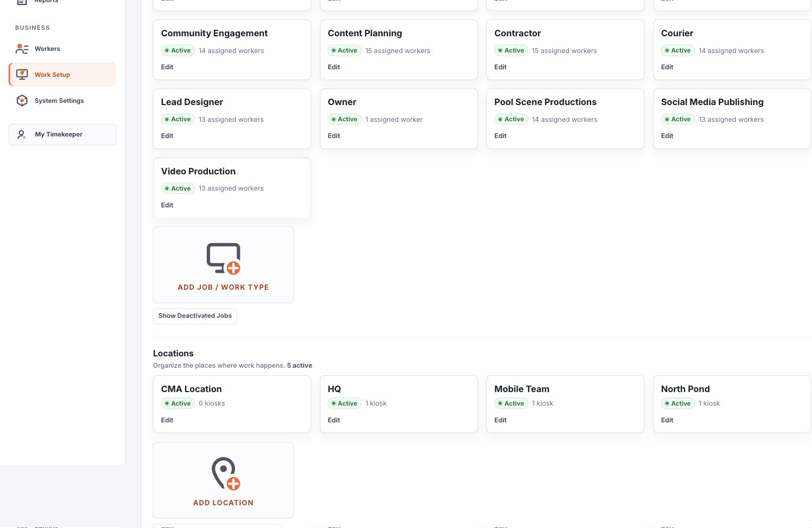The image size is (812, 528).
Task: Click Courier card title
Action: (677, 34)
